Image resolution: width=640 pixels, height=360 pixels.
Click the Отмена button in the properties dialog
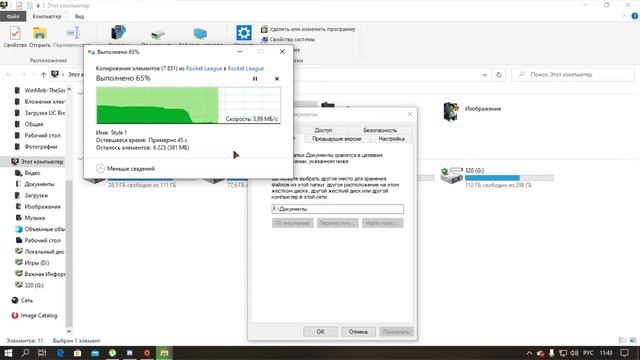click(x=358, y=332)
